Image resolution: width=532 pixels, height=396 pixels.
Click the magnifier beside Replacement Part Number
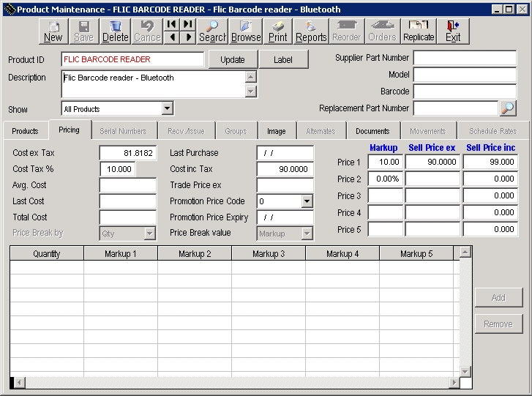508,108
